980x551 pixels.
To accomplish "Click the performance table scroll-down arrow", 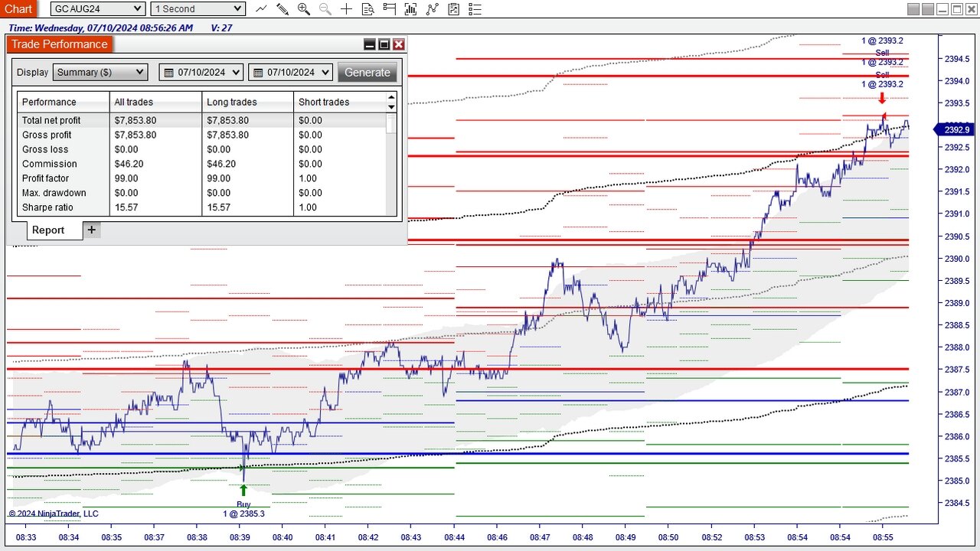I will pos(391,107).
